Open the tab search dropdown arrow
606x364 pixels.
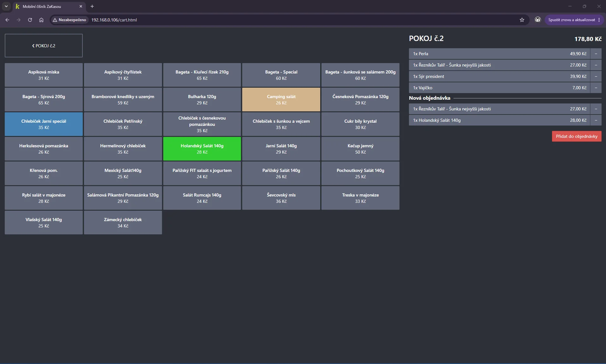pos(6,6)
